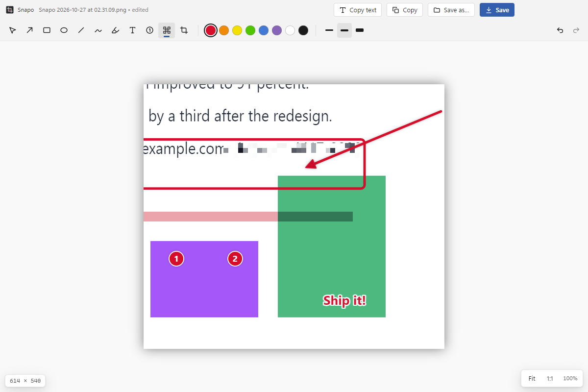This screenshot has height=392, width=588.
Task: Select the Arrow drawing tool
Action: click(30, 30)
